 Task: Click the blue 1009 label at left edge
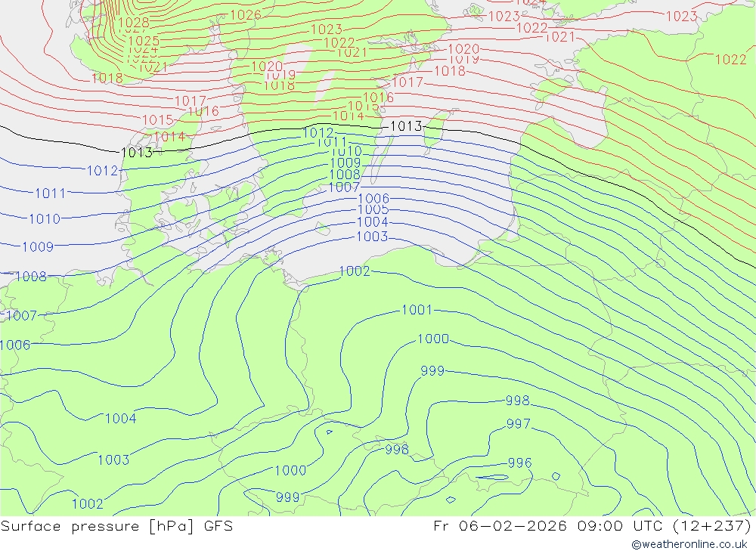click(x=38, y=247)
